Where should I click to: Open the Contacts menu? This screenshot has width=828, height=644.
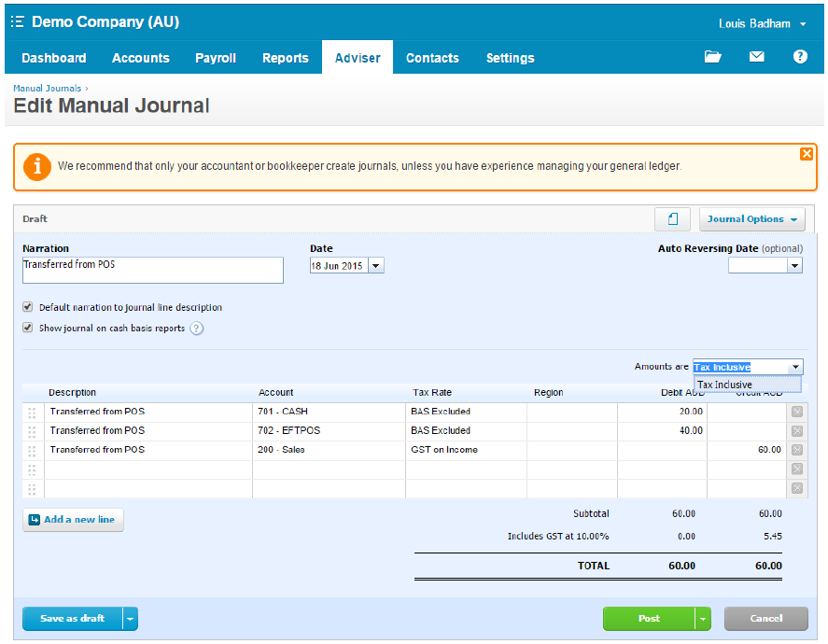pyautogui.click(x=432, y=58)
